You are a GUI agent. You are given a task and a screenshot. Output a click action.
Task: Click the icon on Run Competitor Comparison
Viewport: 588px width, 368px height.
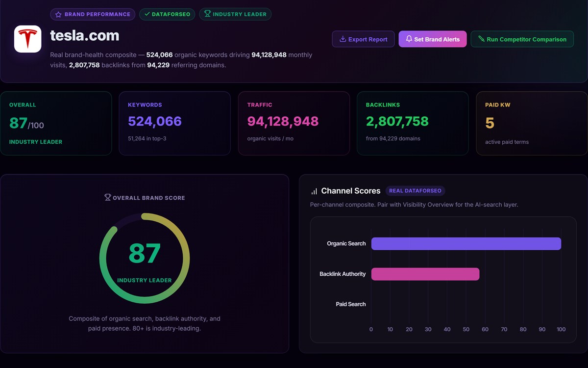pyautogui.click(x=481, y=39)
